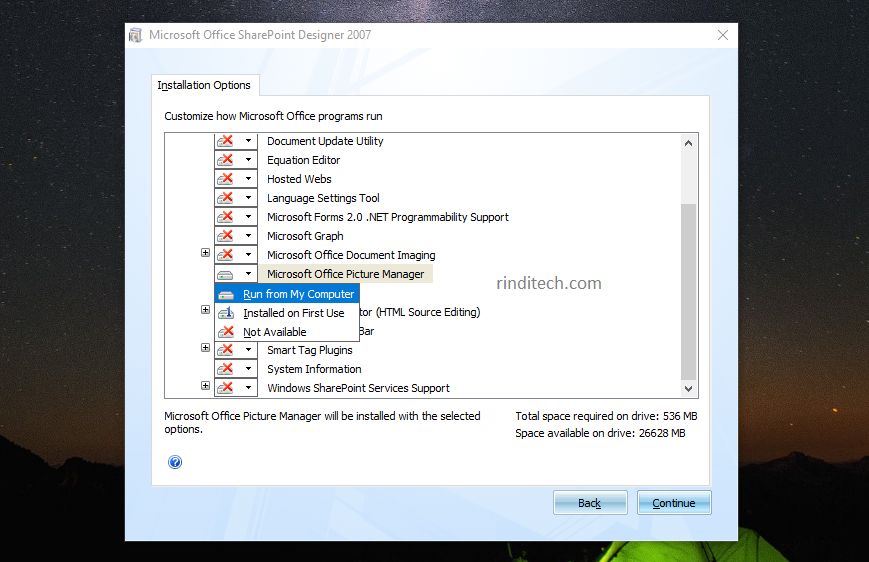Click the Continue button

coord(673,503)
